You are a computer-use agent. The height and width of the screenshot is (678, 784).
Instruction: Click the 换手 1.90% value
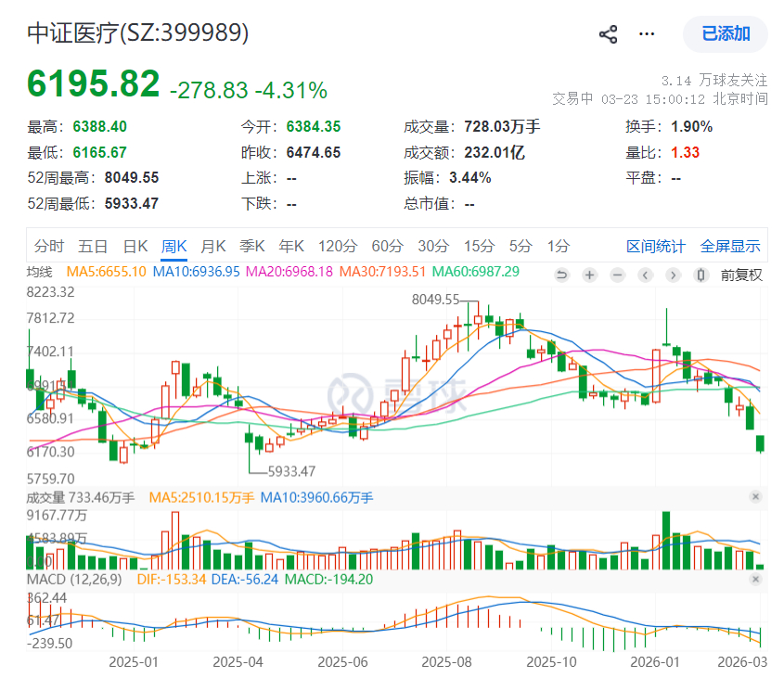(691, 126)
